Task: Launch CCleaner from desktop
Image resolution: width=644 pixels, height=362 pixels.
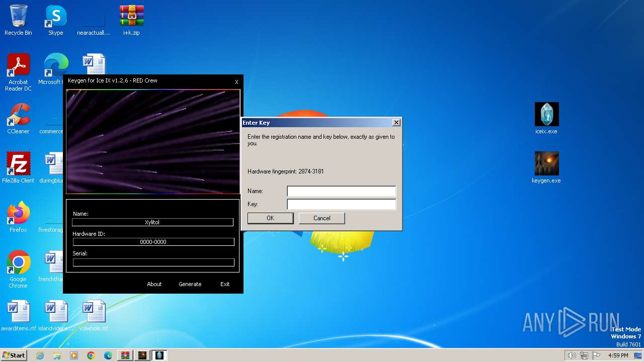Action: coord(18,119)
